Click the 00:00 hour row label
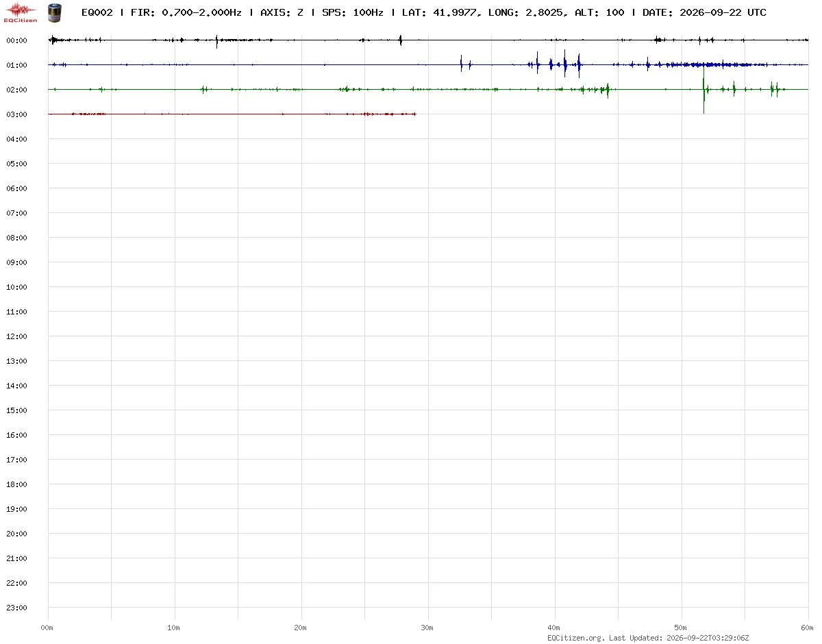 click(16, 40)
